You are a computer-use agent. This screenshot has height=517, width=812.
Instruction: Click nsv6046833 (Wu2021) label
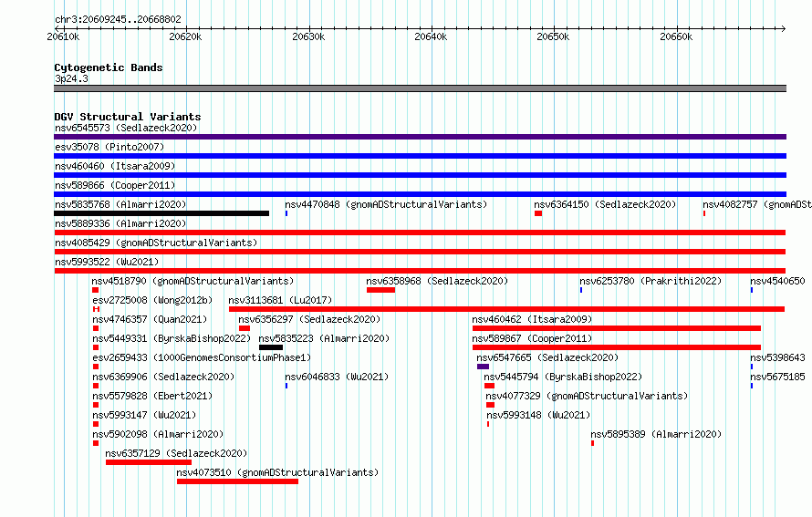337,377
